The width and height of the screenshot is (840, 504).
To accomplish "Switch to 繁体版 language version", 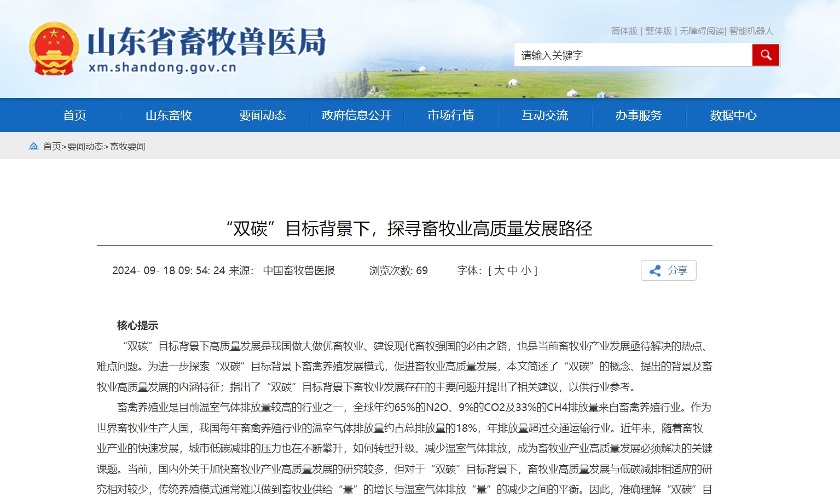I will click(x=658, y=31).
